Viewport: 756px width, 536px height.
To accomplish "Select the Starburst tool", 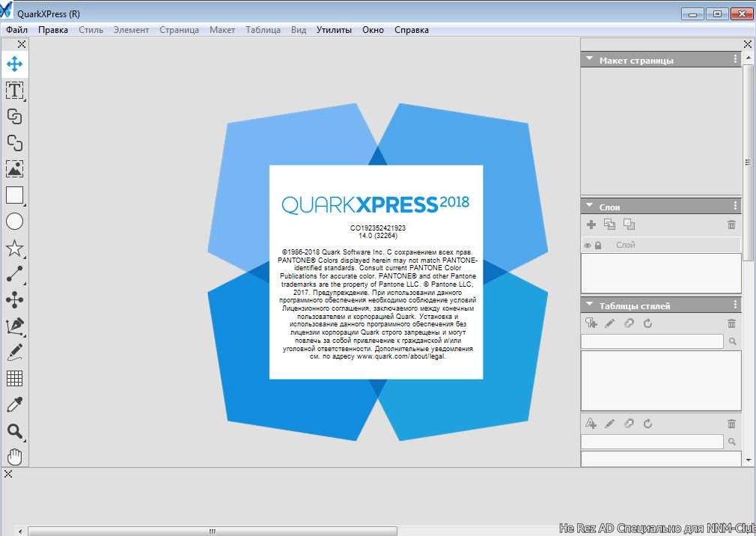I will (14, 248).
